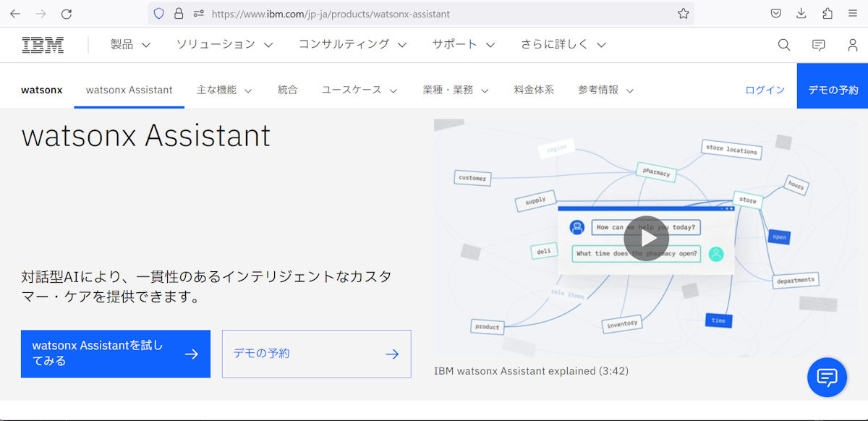Screen dimensions: 868x421
Task: Expand the 参考情報 dropdown
Action: [606, 90]
